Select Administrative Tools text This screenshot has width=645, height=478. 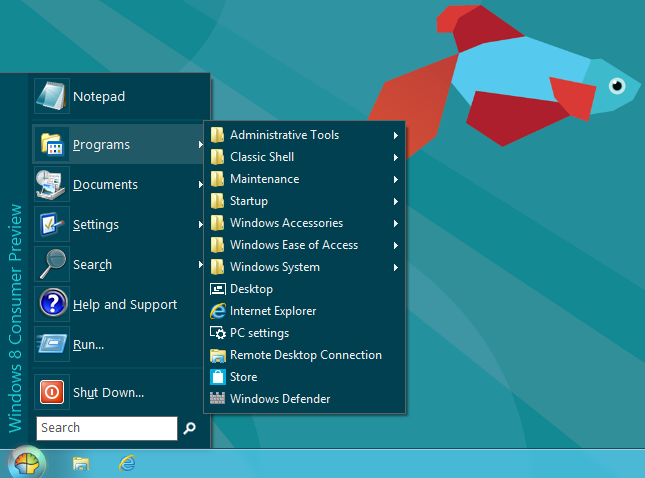click(285, 135)
